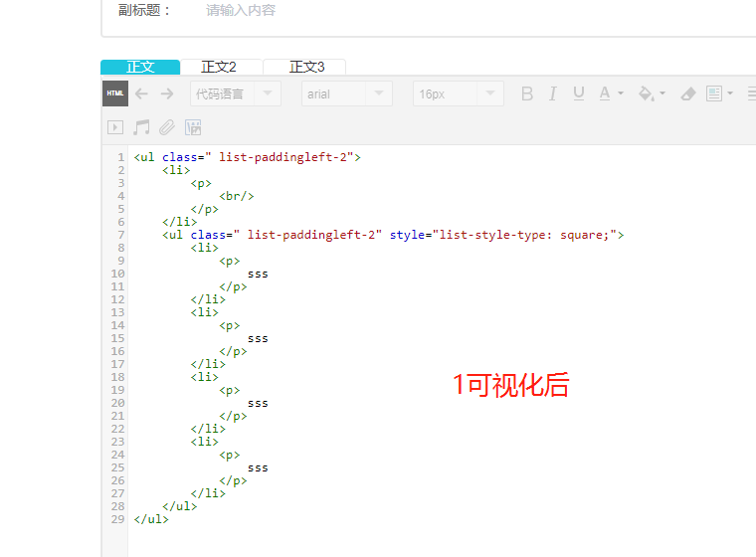Insert music with the note icon
The width and height of the screenshot is (756, 557).
pos(141,127)
